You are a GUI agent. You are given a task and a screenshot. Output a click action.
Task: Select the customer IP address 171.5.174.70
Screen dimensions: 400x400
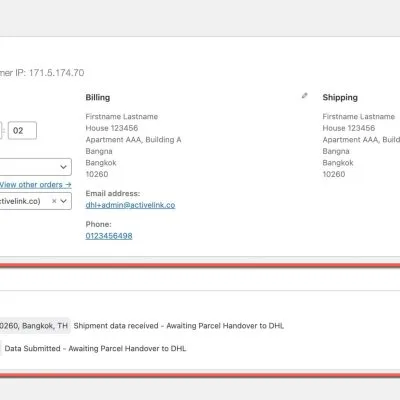(x=56, y=73)
